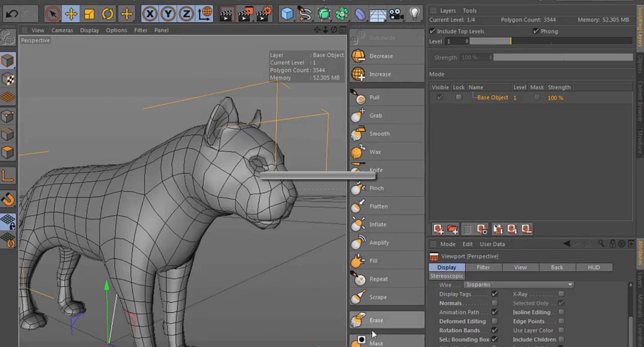
Task: Click the Render to Picture Viewer icon
Action: (x=246, y=14)
